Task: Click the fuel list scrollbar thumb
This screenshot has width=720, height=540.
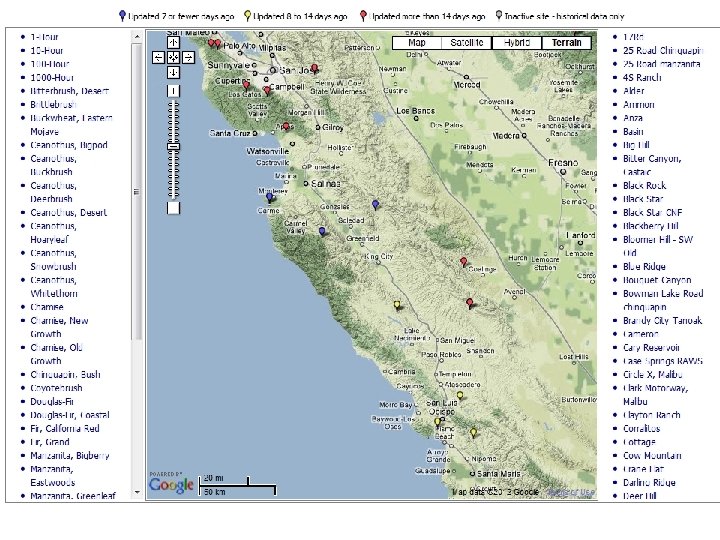Action: [136, 192]
